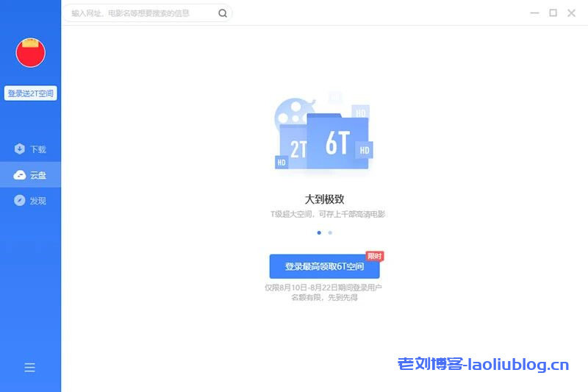Switch to the second carousel dot
The image size is (588, 392).
point(330,232)
